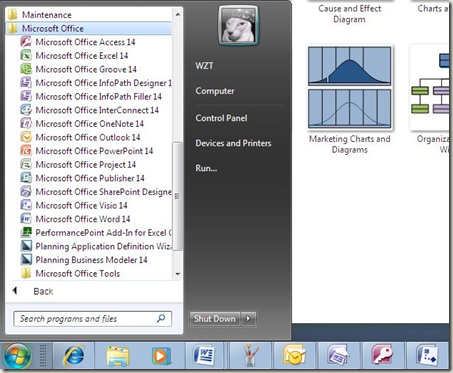Open the InterConnect 14 icon
Image resolution: width=453 pixels, height=373 pixels.
tap(26, 110)
